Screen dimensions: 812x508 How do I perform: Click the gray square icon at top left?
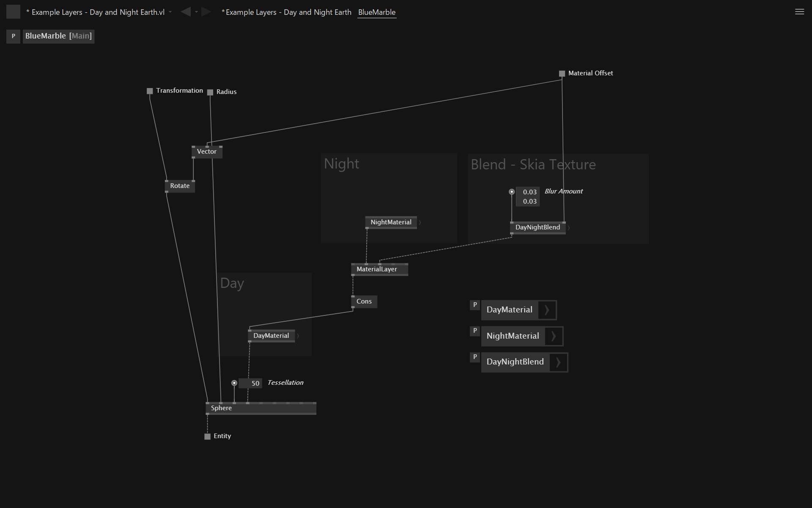13,12
